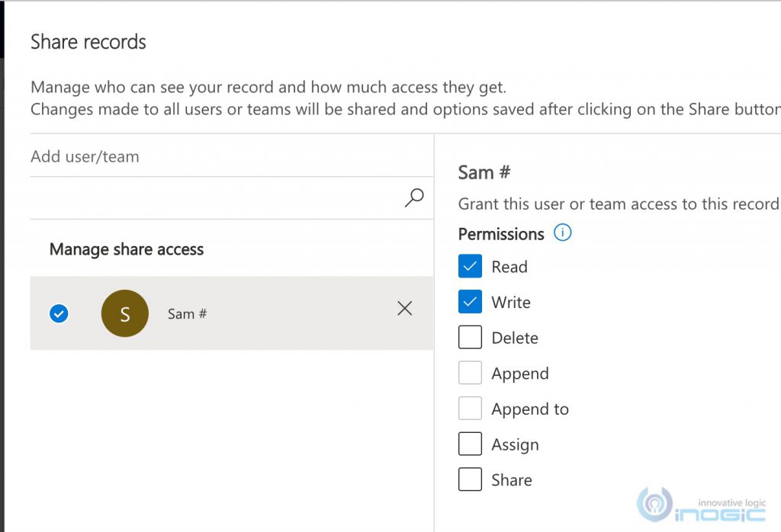Enable the Share permission
The width and height of the screenshot is (781, 532).
click(470, 479)
